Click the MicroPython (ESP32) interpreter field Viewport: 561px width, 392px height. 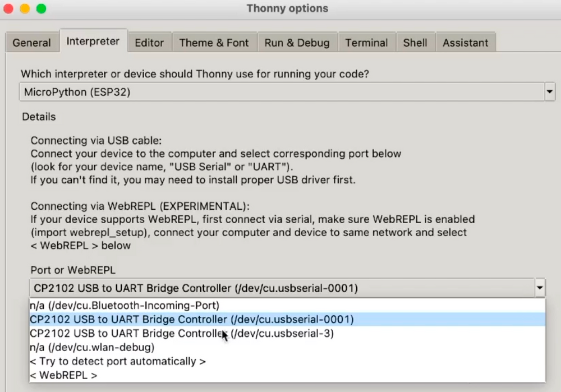[224, 91]
